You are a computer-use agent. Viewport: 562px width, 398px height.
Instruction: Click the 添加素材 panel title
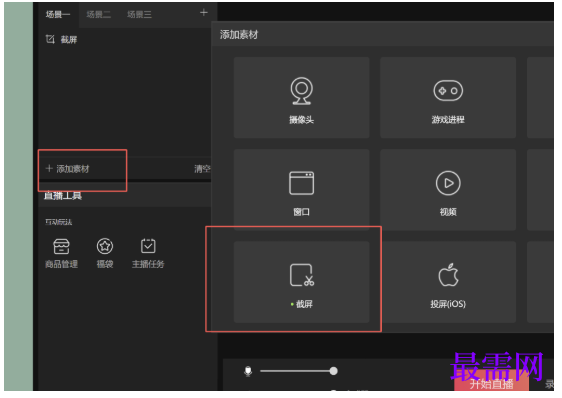coord(239,35)
